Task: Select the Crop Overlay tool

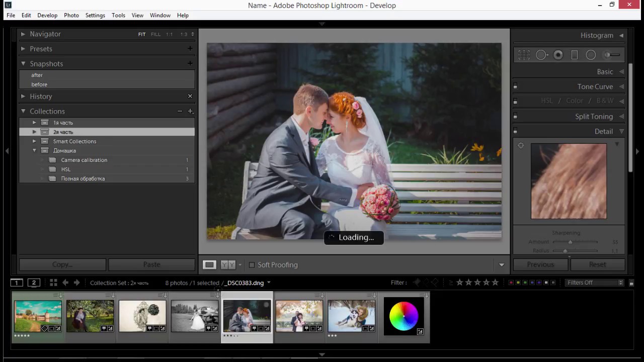Action: [x=524, y=55]
